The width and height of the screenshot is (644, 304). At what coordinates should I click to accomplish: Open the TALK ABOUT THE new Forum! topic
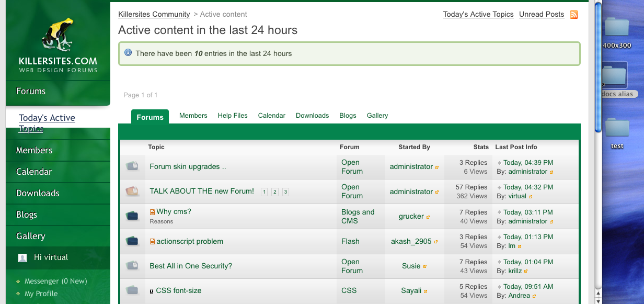202,192
